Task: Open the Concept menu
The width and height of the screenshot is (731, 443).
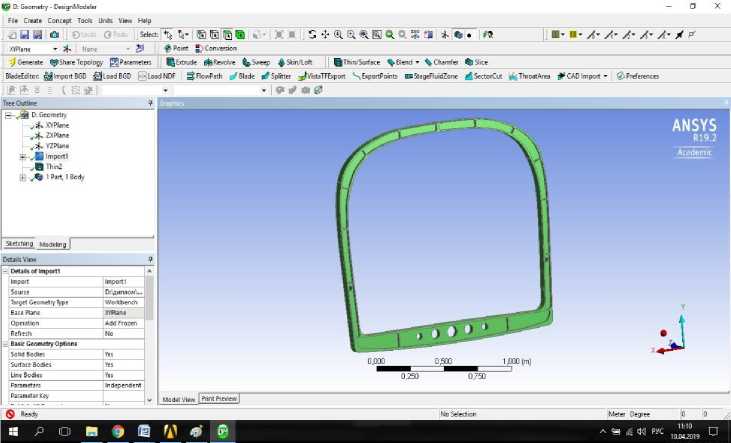Action: click(59, 21)
